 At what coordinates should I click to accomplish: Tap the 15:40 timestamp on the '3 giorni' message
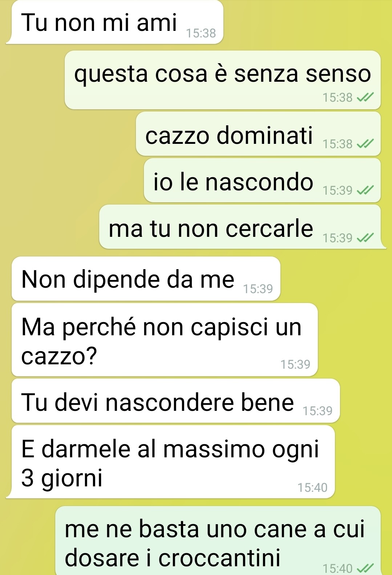point(312,487)
